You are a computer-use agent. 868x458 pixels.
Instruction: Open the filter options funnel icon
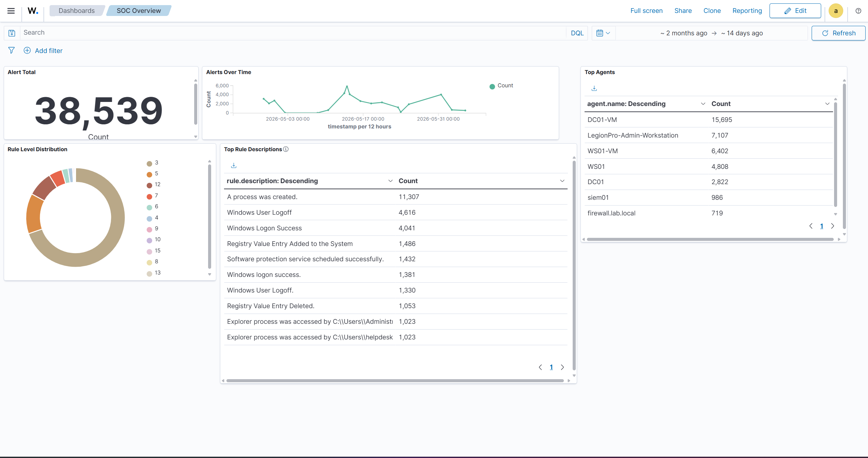coord(11,50)
